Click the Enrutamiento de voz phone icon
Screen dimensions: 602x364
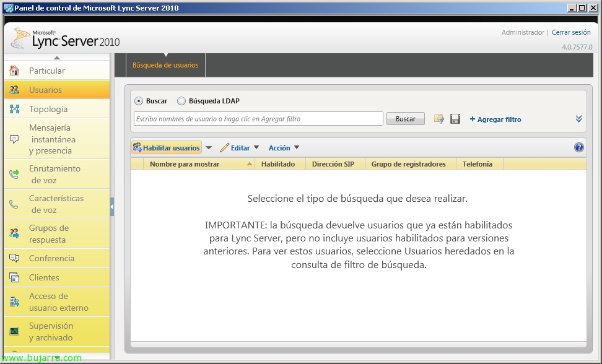point(14,174)
